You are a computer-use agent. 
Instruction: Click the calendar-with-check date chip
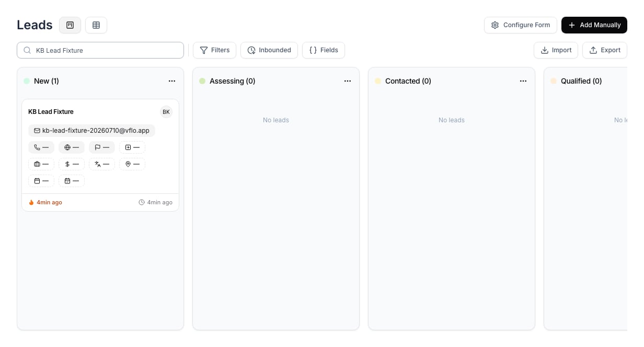72,181
